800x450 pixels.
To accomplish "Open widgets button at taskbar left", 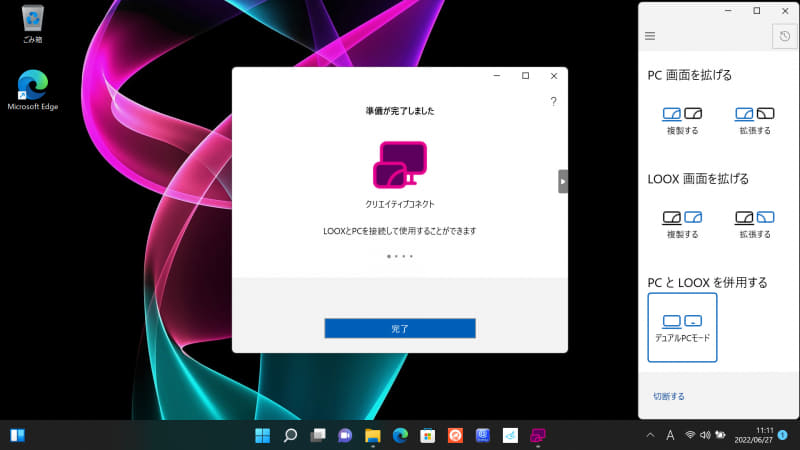I will point(17,435).
